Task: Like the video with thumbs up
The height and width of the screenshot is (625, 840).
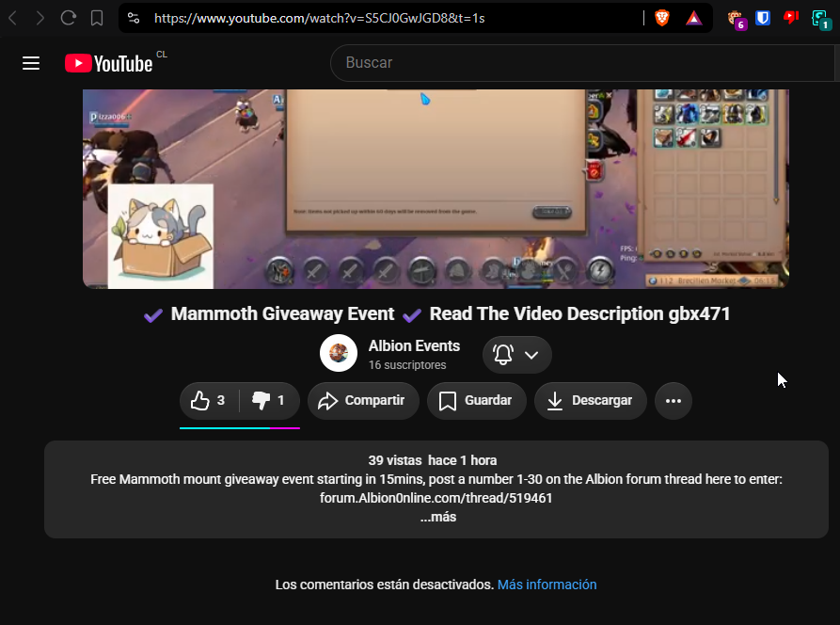Action: coord(210,400)
